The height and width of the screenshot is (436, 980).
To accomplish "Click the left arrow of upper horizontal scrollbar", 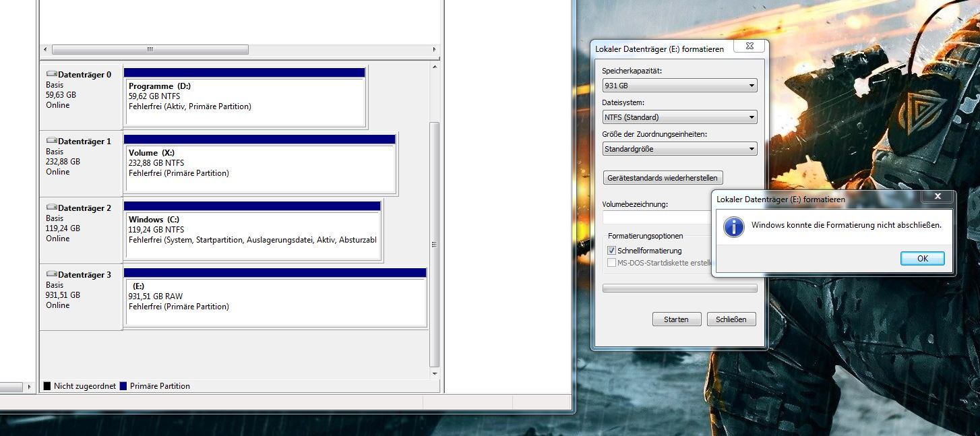I will [x=45, y=50].
